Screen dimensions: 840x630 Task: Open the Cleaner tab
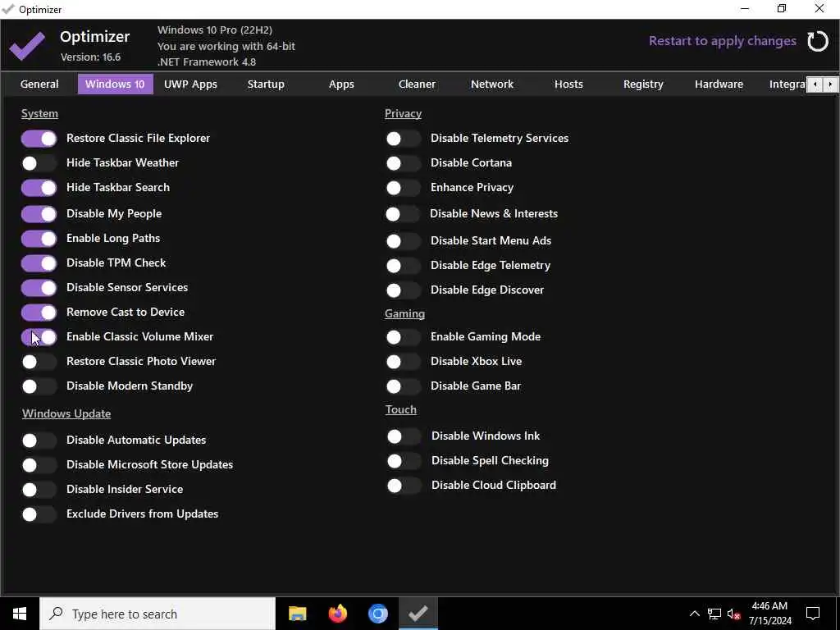[x=417, y=84]
